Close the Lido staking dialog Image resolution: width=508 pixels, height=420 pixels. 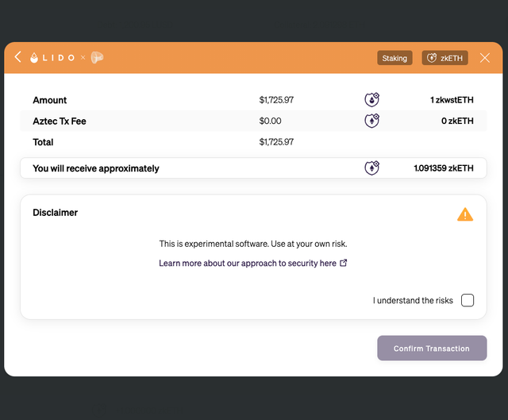click(485, 58)
